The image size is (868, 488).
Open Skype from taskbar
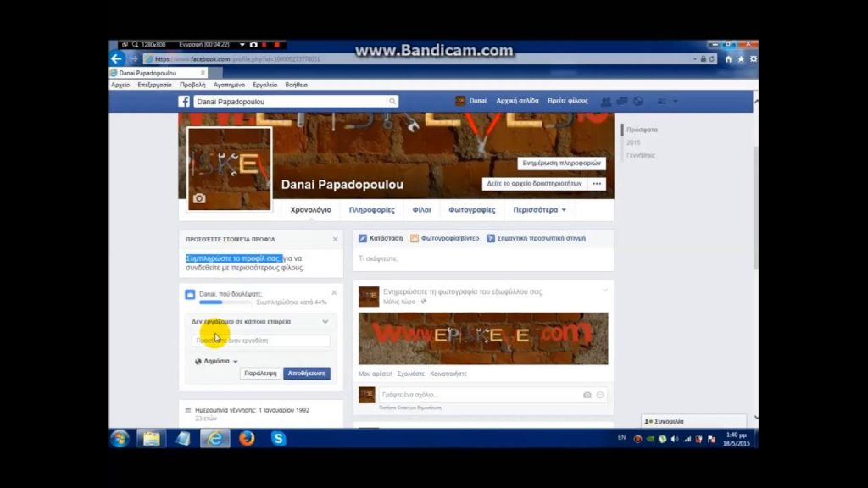pyautogui.click(x=278, y=439)
